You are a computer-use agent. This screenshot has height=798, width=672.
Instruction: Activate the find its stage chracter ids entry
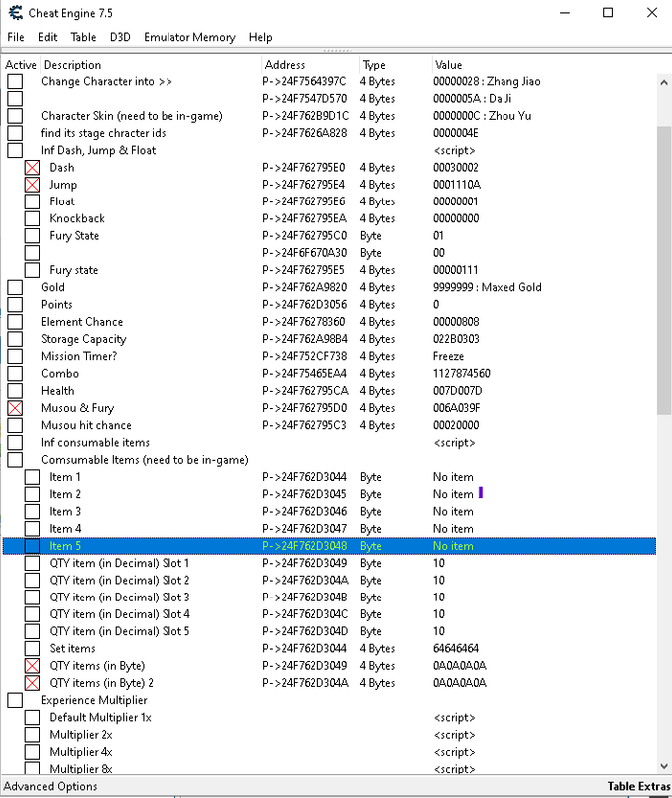click(15, 133)
